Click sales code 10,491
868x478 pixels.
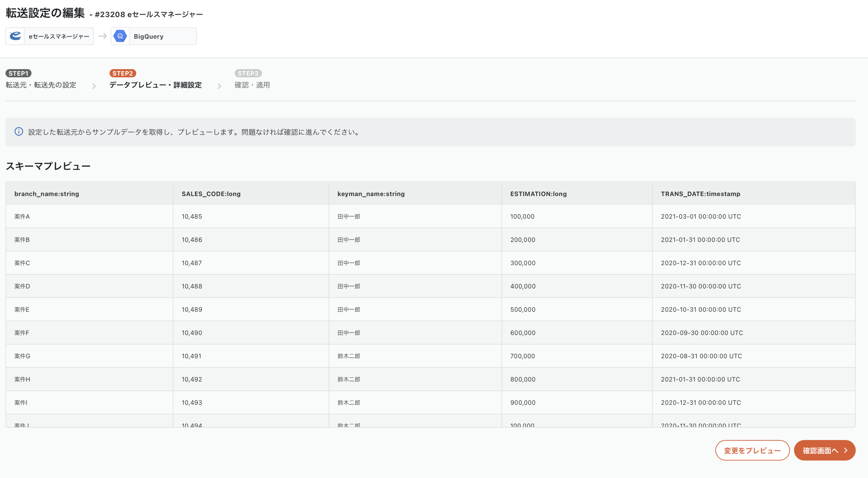click(x=191, y=356)
